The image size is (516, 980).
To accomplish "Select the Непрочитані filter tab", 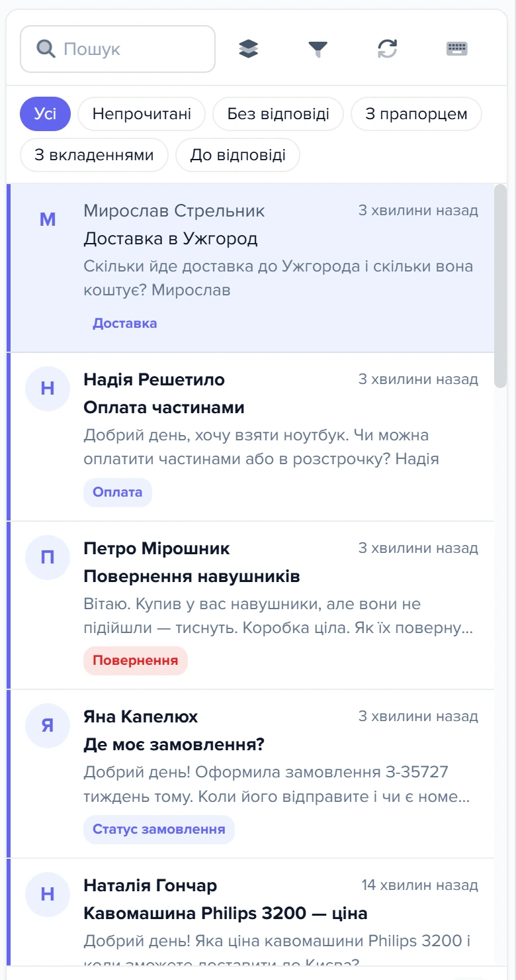I will [x=142, y=114].
